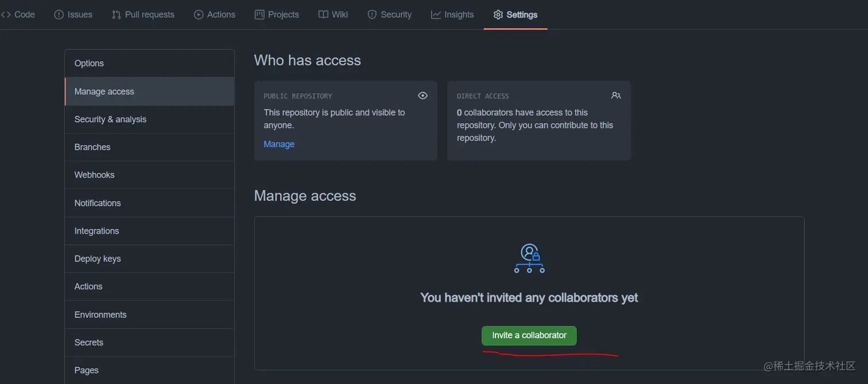Click the Insights graph icon

click(x=436, y=15)
